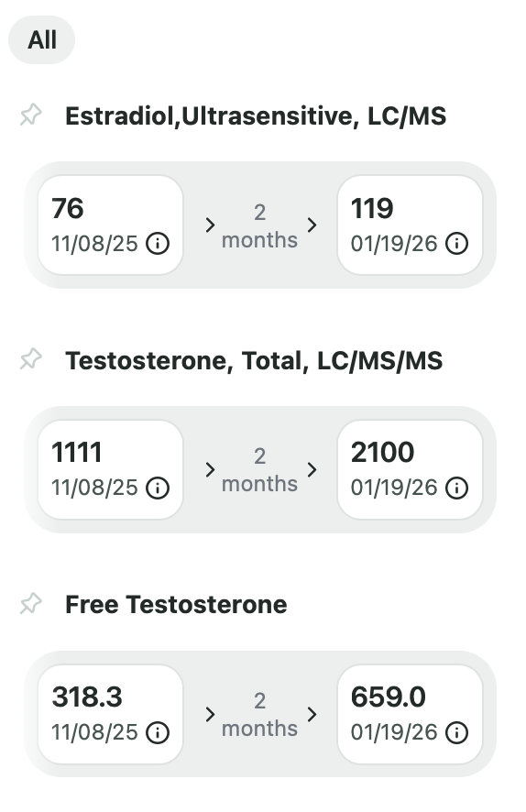Click right chevron in Estradiol row
Image resolution: width=526 pixels, height=812 pixels.
click(312, 225)
